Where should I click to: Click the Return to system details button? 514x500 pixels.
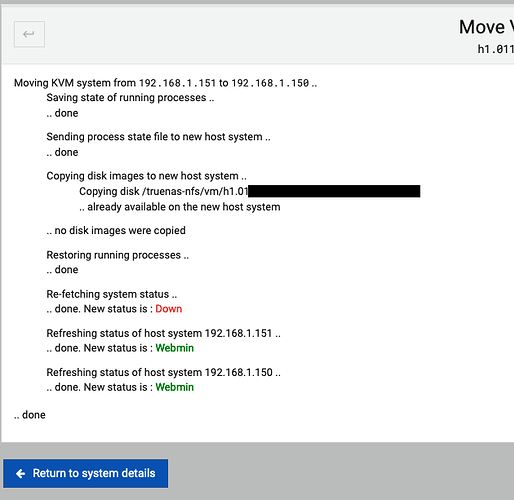point(86,473)
